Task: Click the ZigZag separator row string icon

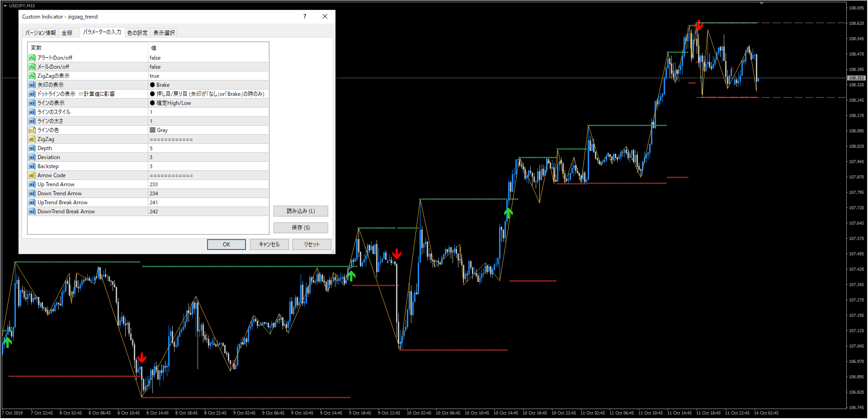Action: (32, 139)
